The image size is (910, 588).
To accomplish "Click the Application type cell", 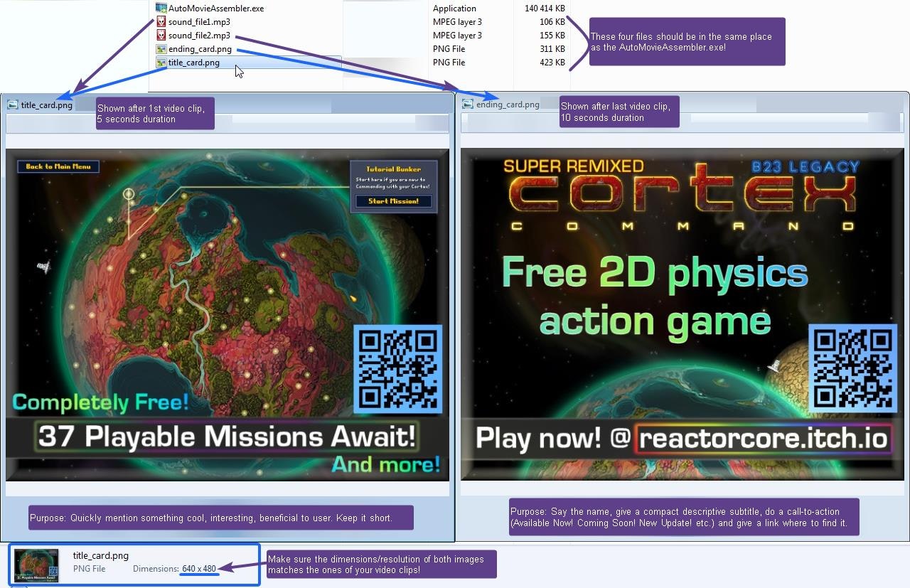I will pyautogui.click(x=454, y=9).
